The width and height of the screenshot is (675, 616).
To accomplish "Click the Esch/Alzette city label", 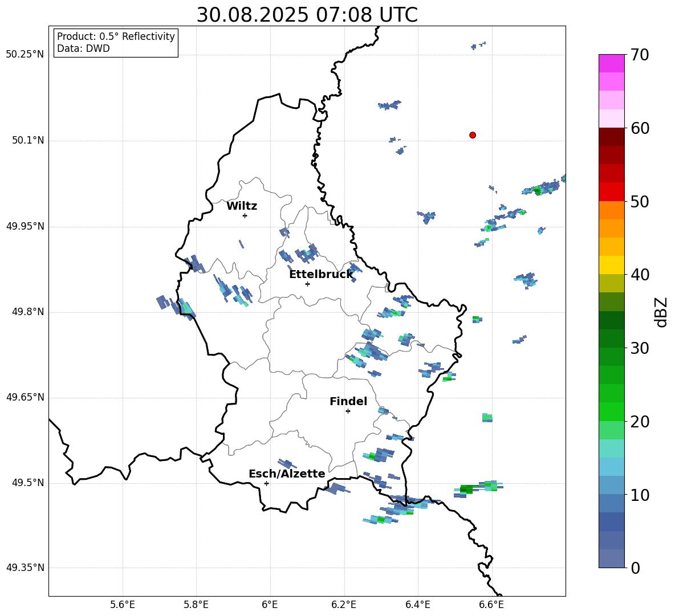I will tap(287, 474).
